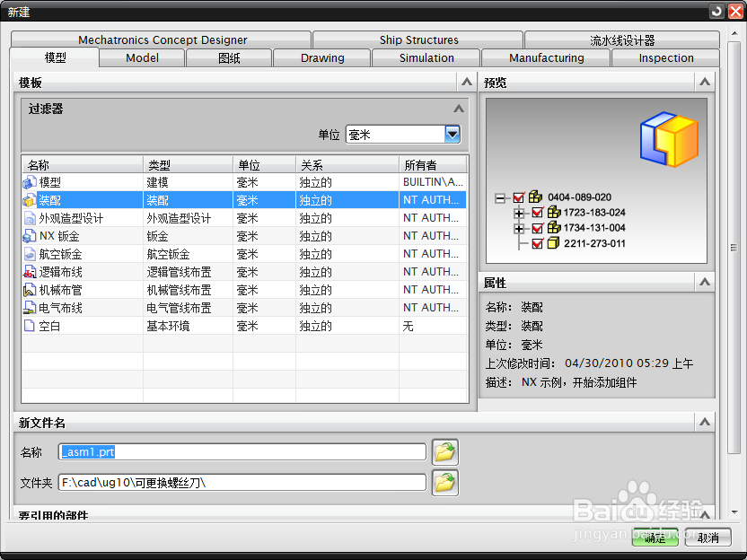Select the 逻辑布线 template icon

point(30,272)
